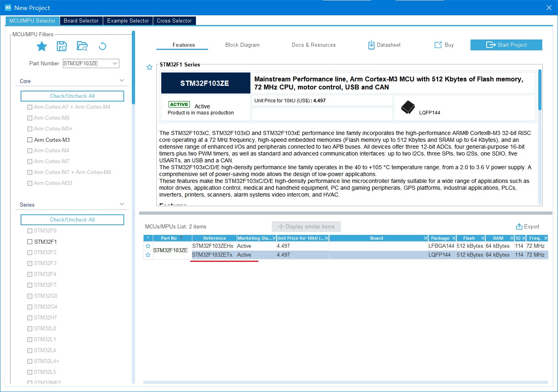This screenshot has height=392, width=558.
Task: Toggle the Arm Cortex-M0+ checkbox
Action: (x=30, y=129)
